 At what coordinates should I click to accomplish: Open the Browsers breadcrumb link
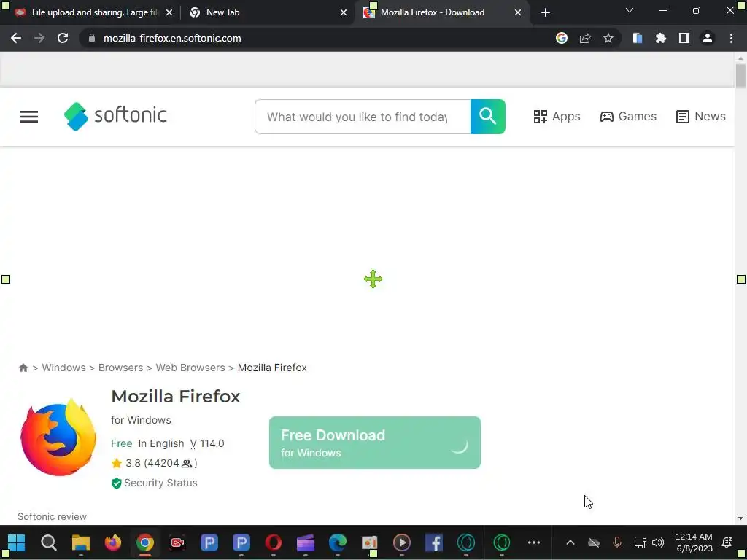click(x=120, y=367)
